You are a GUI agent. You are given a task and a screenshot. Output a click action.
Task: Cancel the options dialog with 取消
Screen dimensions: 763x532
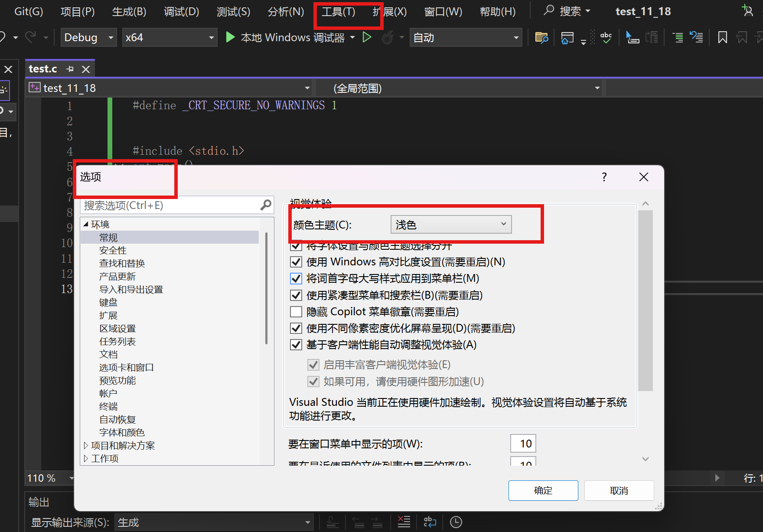(x=619, y=490)
